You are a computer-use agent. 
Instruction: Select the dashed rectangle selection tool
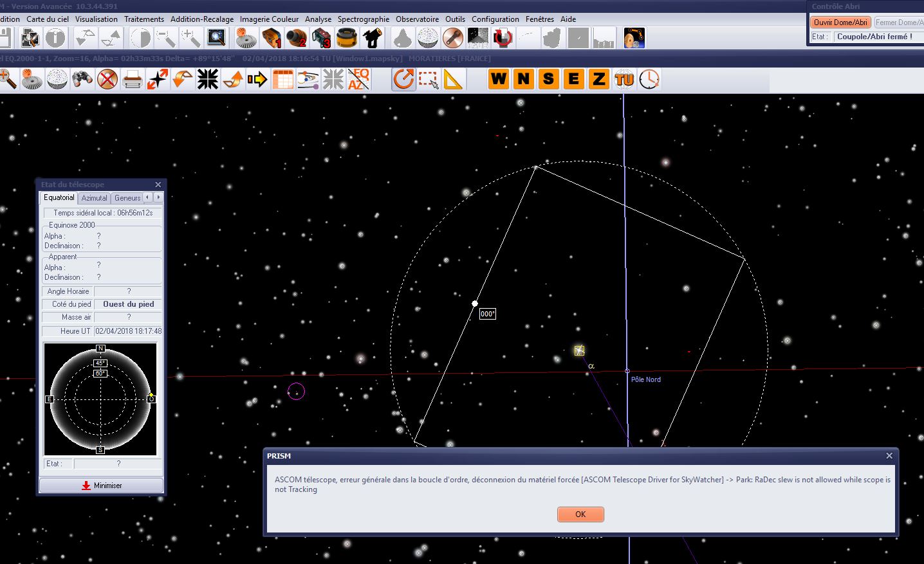point(429,80)
